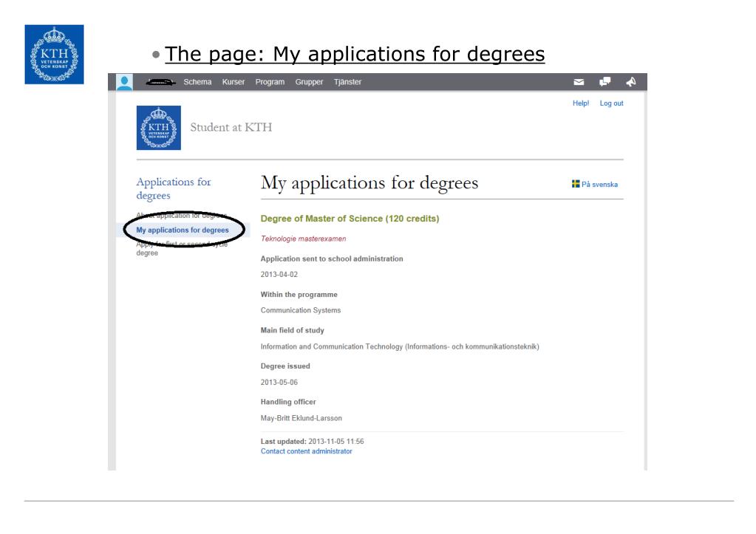The width and height of the screenshot is (756, 534).
Task: Click handling officer May-Britt Eklund-Larsson
Action: [301, 418]
